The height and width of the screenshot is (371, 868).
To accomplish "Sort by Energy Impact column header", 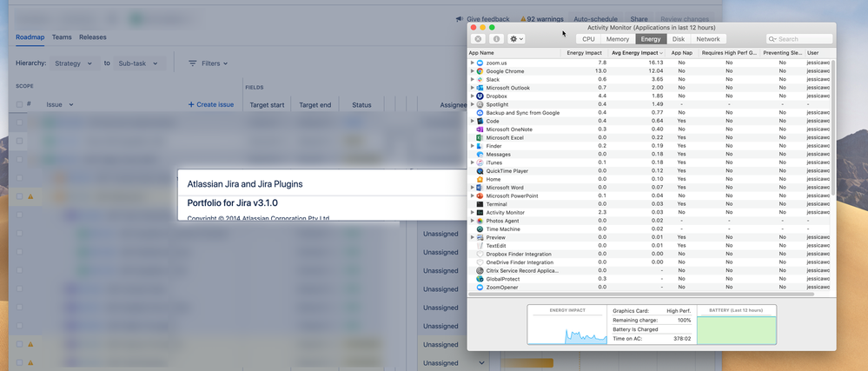I will [x=584, y=53].
